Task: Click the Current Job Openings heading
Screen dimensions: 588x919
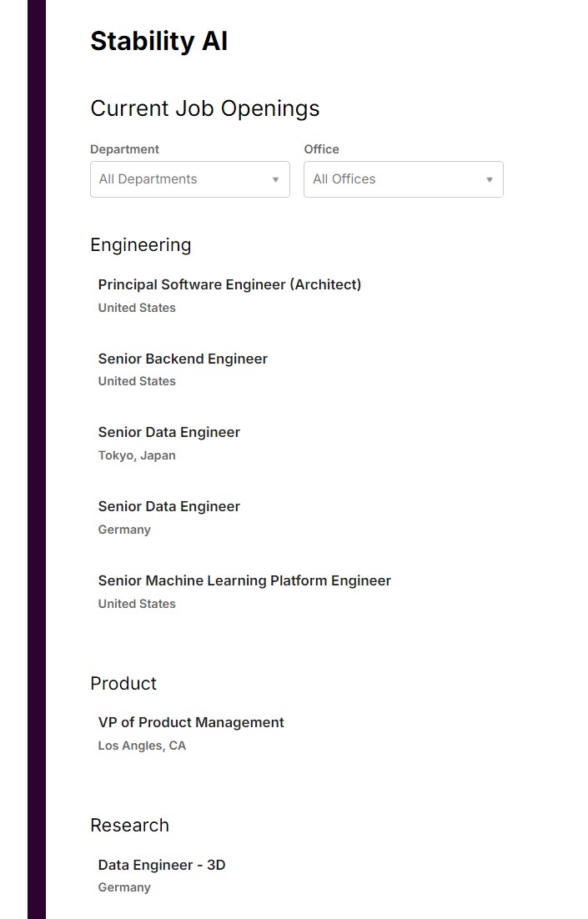Action: (204, 108)
